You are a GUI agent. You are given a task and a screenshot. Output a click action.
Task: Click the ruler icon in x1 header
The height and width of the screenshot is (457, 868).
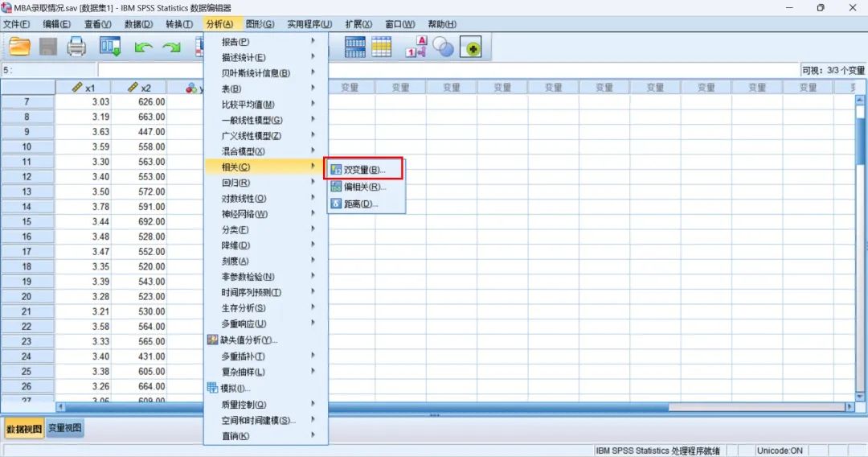coord(77,88)
